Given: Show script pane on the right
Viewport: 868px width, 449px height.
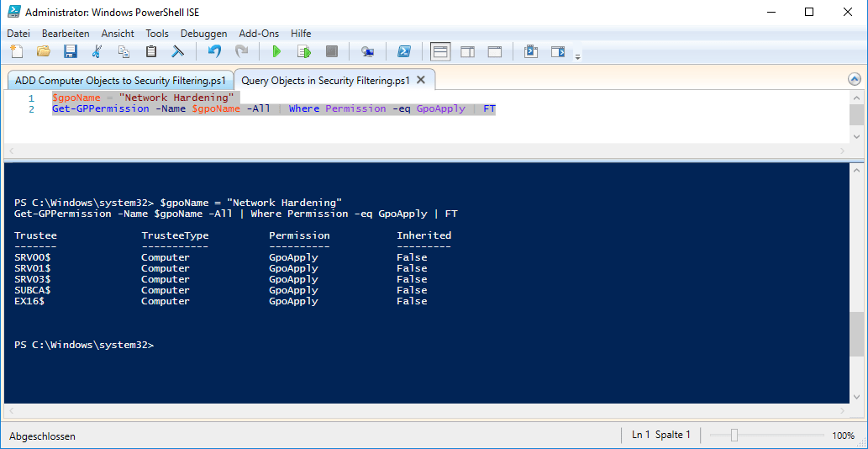Looking at the screenshot, I should pyautogui.click(x=468, y=52).
